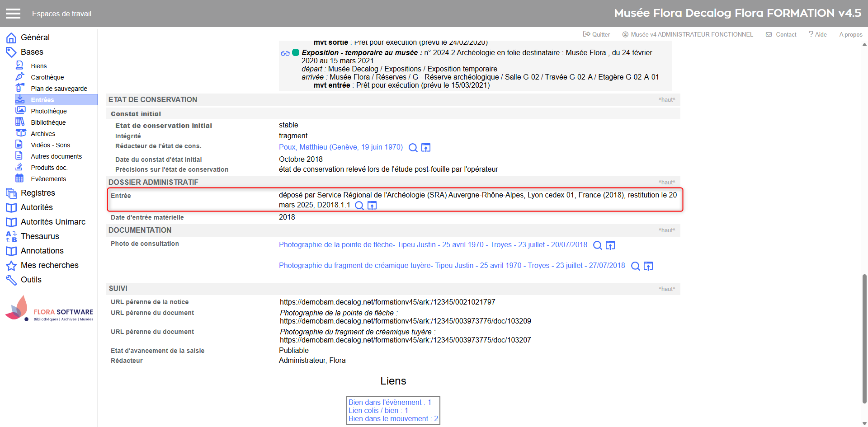Open Mes recherches with the star icon
This screenshot has width=868, height=427.
(x=49, y=265)
